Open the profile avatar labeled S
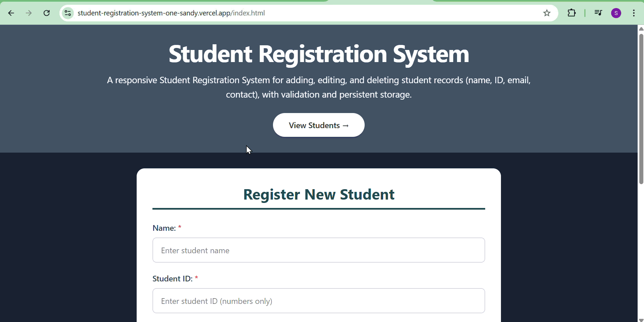This screenshot has width=644, height=322. point(616,13)
